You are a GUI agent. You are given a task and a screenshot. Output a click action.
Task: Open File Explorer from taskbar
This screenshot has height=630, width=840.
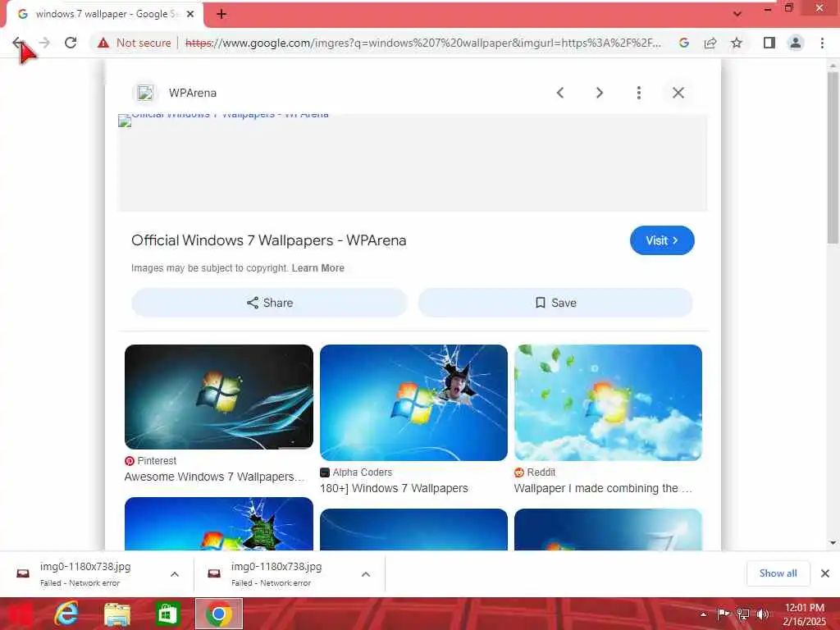[x=116, y=614]
